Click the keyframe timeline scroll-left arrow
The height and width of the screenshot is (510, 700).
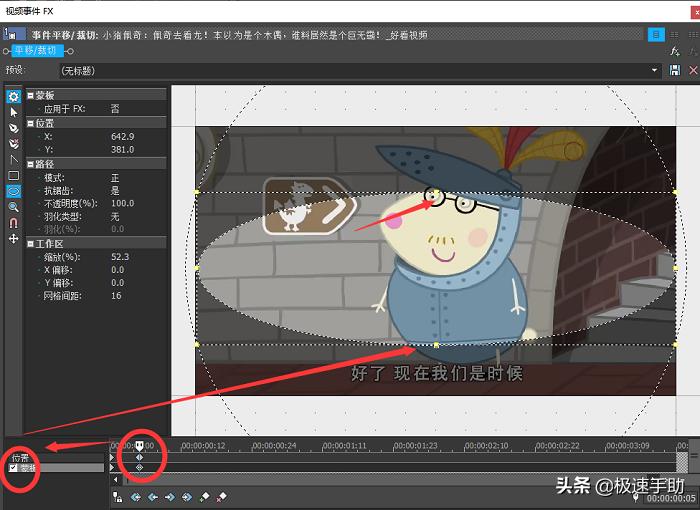[x=116, y=480]
